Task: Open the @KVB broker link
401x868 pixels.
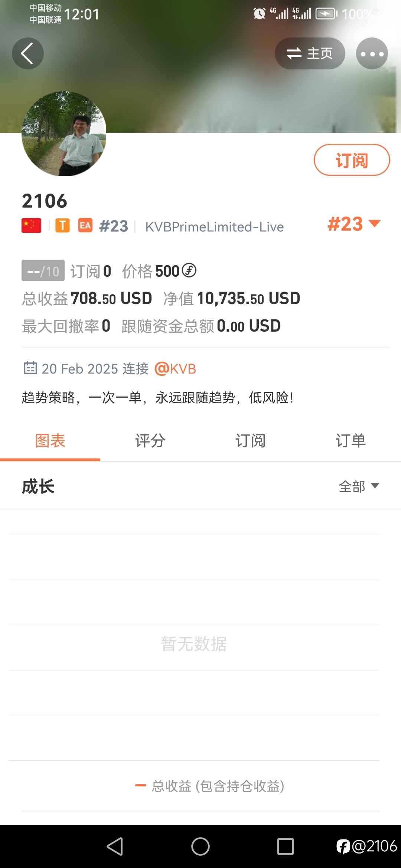Action: (175, 369)
